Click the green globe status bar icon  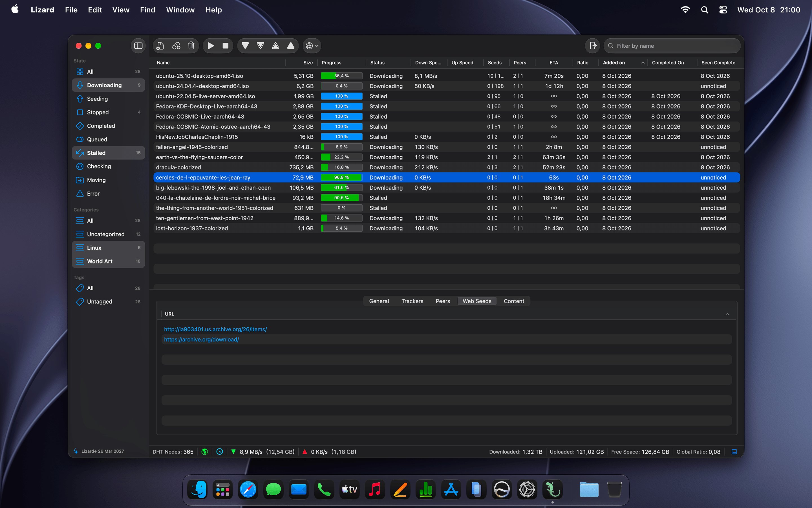pos(204,452)
